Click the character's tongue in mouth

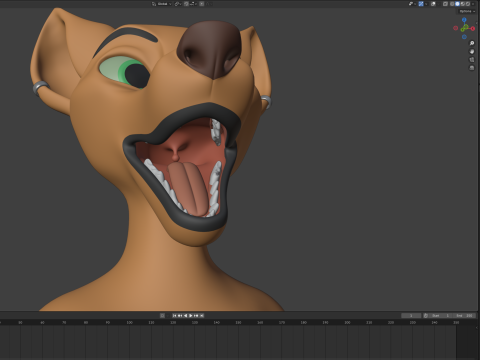pyautogui.click(x=188, y=189)
